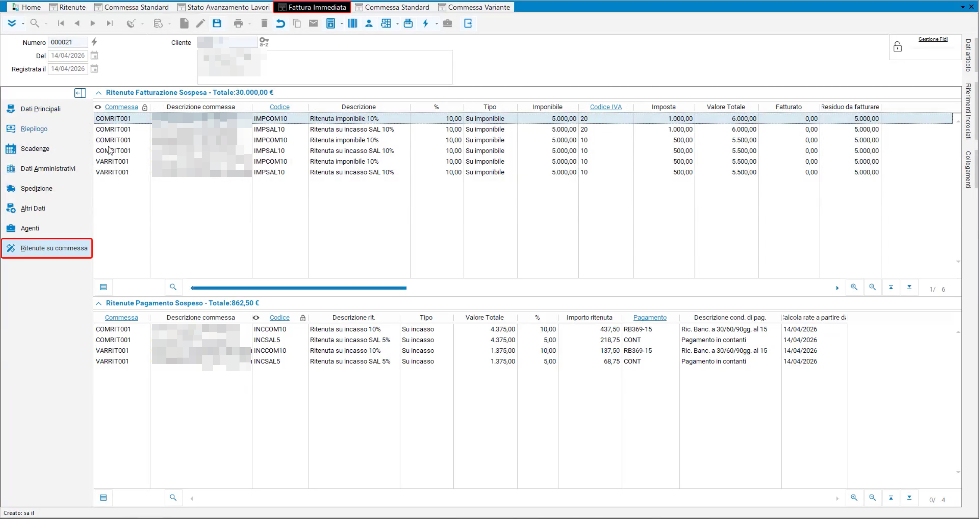Open the document download toolbar icon
The height and width of the screenshot is (519, 980).
click(x=331, y=23)
